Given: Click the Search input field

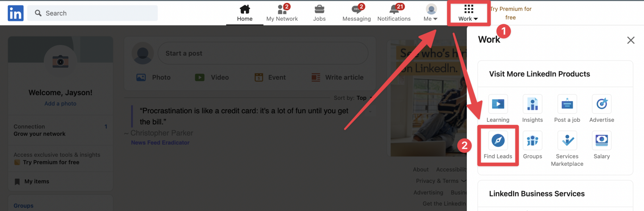Looking at the screenshot, I should [92, 13].
